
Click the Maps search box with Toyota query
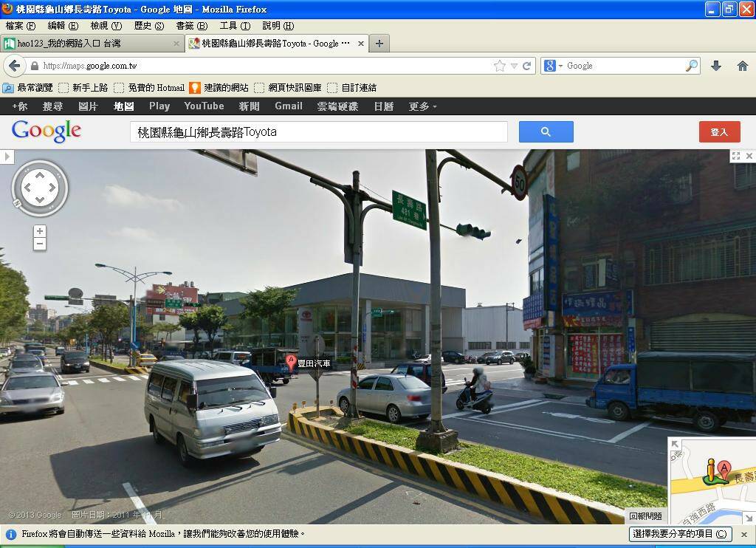click(x=319, y=131)
